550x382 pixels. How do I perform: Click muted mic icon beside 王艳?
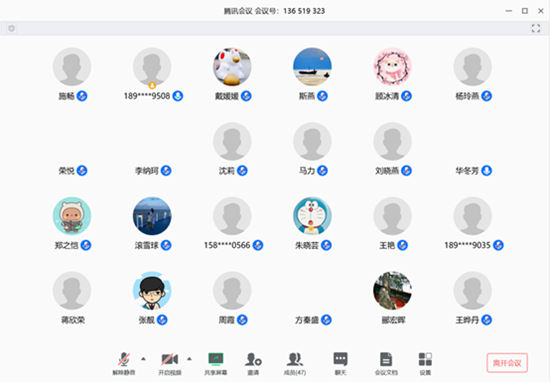403,245
